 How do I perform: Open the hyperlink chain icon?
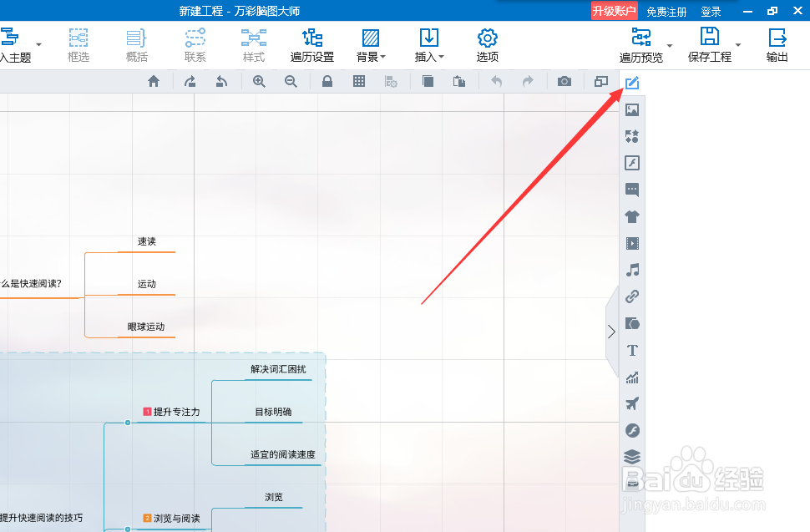coord(632,296)
